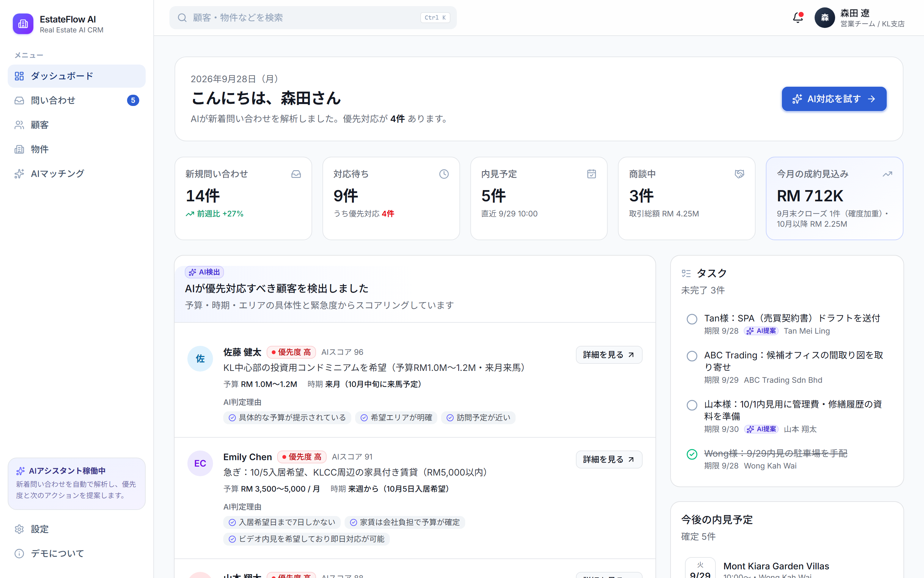Click the 森田 遼 profile name

pos(855,13)
